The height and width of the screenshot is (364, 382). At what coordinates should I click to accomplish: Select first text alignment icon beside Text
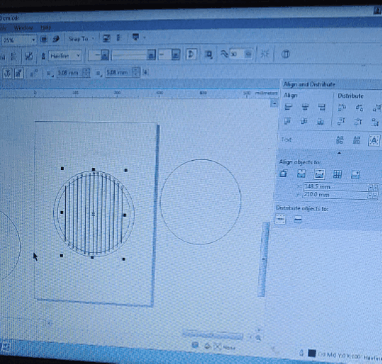click(340, 140)
